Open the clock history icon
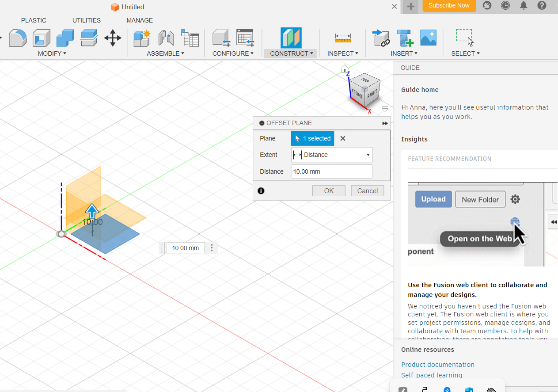Screen dimensions: 558x392 coord(505,6)
